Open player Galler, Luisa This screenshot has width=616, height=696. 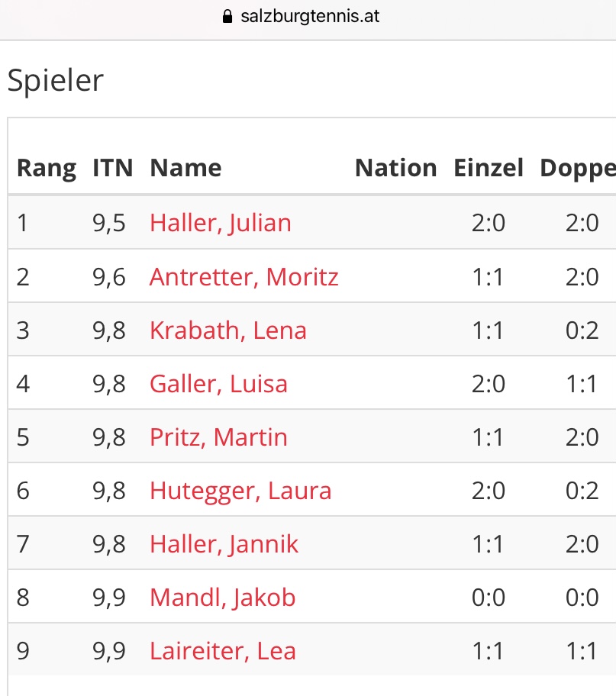point(218,384)
